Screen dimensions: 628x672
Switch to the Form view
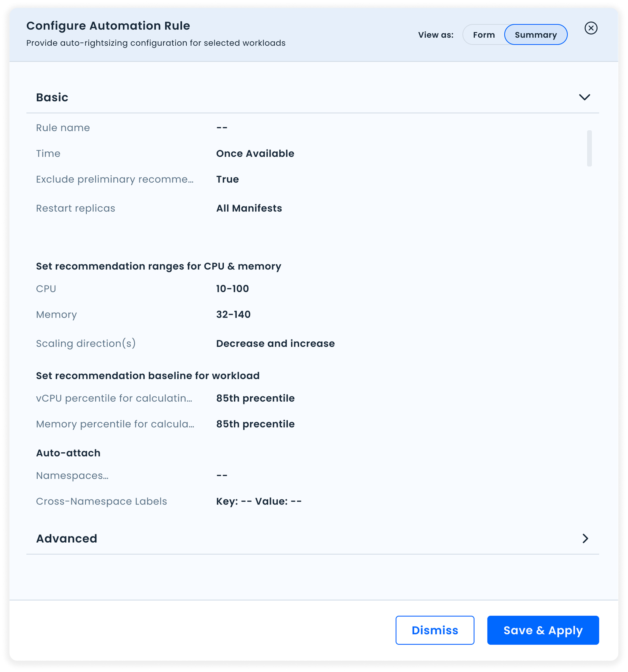pyautogui.click(x=484, y=34)
